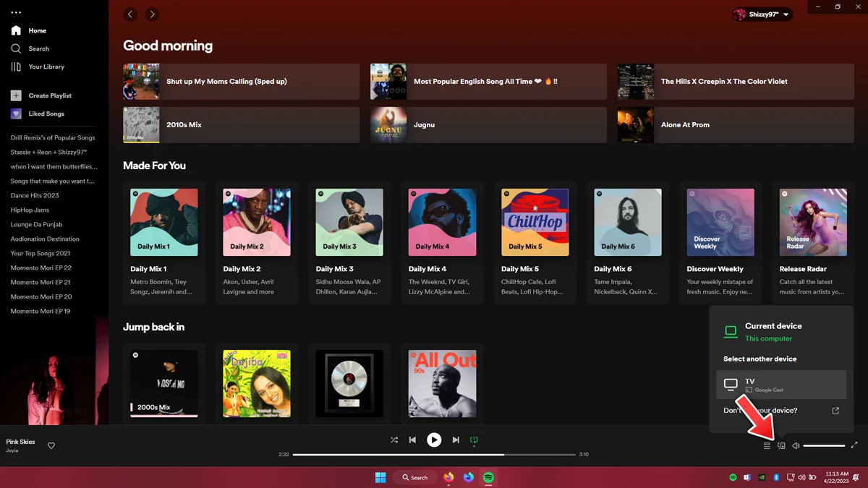
Task: Go back with the left arrow
Action: 130,14
